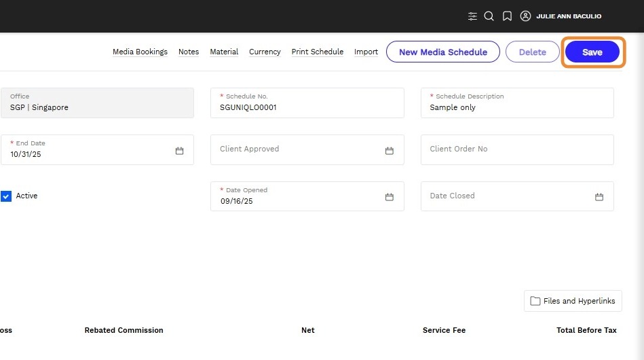Image resolution: width=644 pixels, height=360 pixels.
Task: Click the Delete button
Action: (x=532, y=52)
